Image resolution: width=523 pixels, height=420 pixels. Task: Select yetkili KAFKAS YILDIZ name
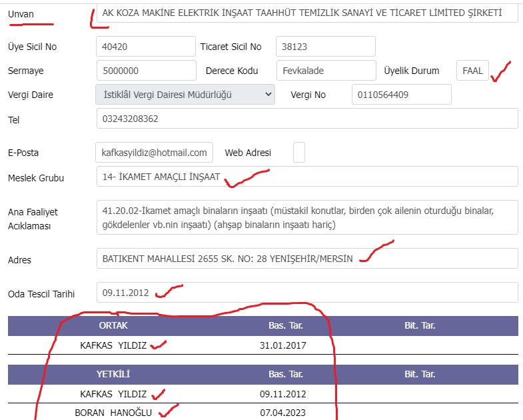pyautogui.click(x=113, y=394)
